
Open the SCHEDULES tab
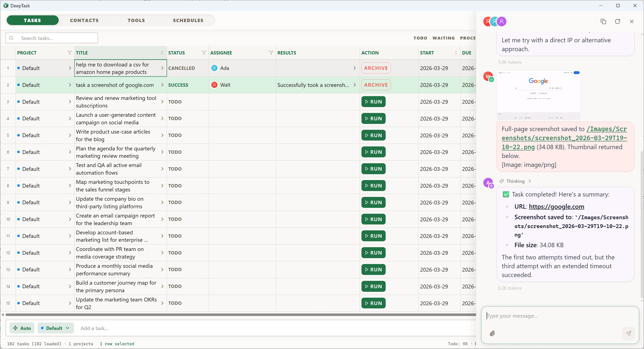(x=188, y=20)
